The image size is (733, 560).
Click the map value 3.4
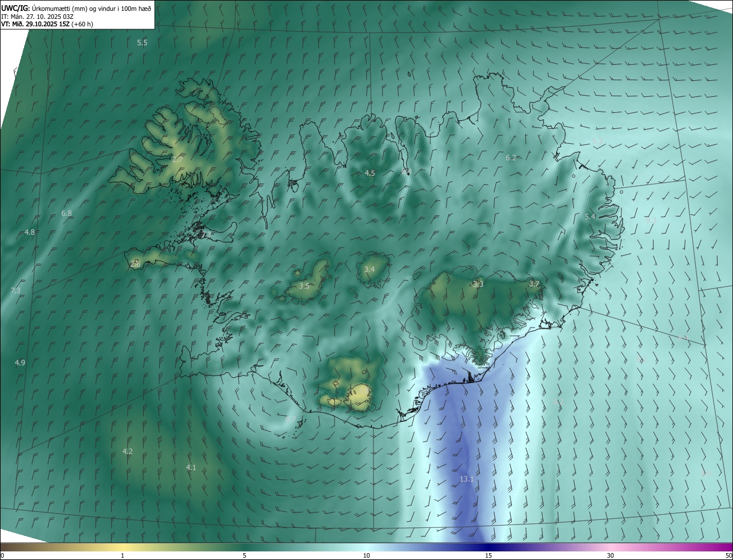(369, 270)
